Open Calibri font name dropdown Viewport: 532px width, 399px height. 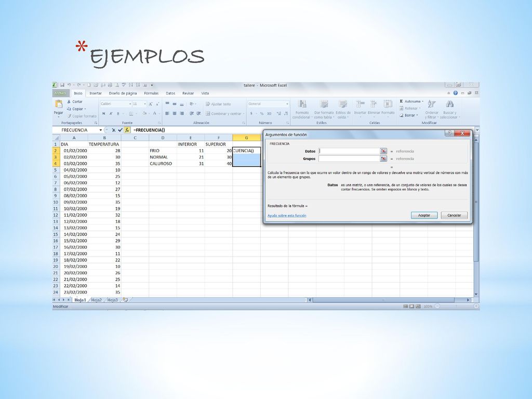130,104
